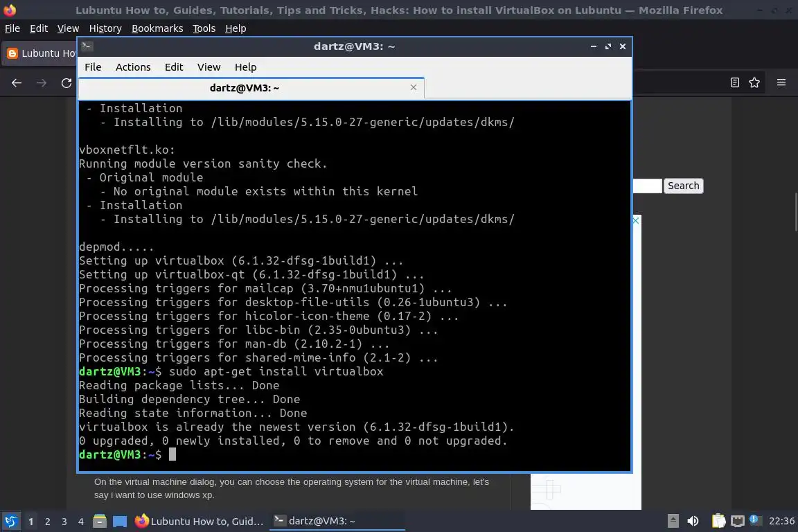Open the terminal Edit menu
Screen dimensions: 798x532
coord(174,67)
